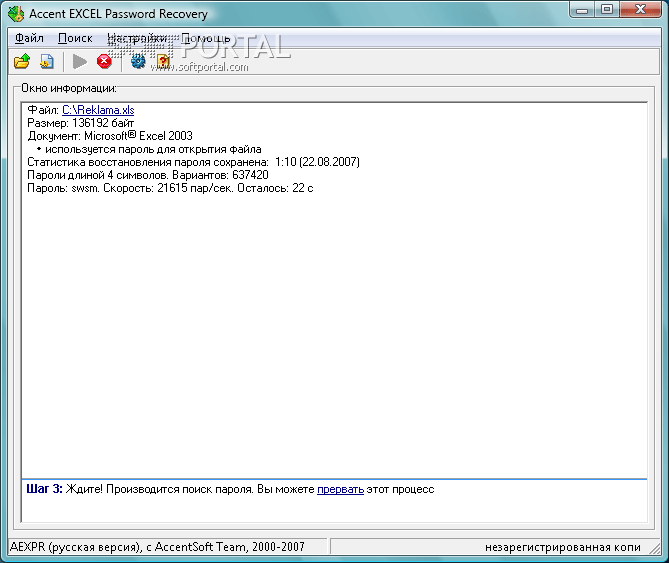Maximize the Accent EXCEL Password Recovery window
Screen dimensions: 669x563
point(607,9)
